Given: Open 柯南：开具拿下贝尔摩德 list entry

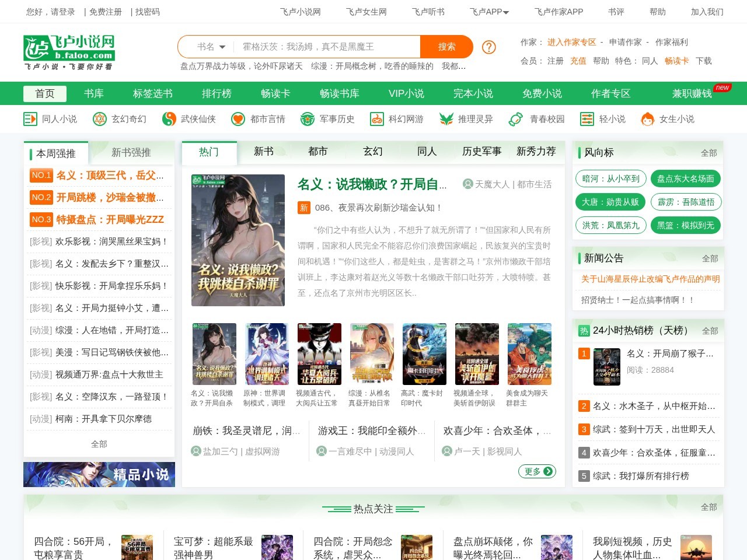Looking at the screenshot, I should point(103,419).
